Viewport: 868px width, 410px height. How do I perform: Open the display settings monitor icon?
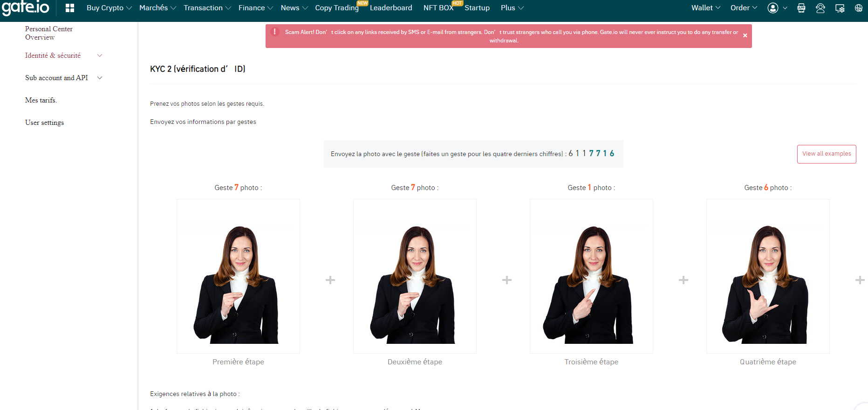[840, 8]
